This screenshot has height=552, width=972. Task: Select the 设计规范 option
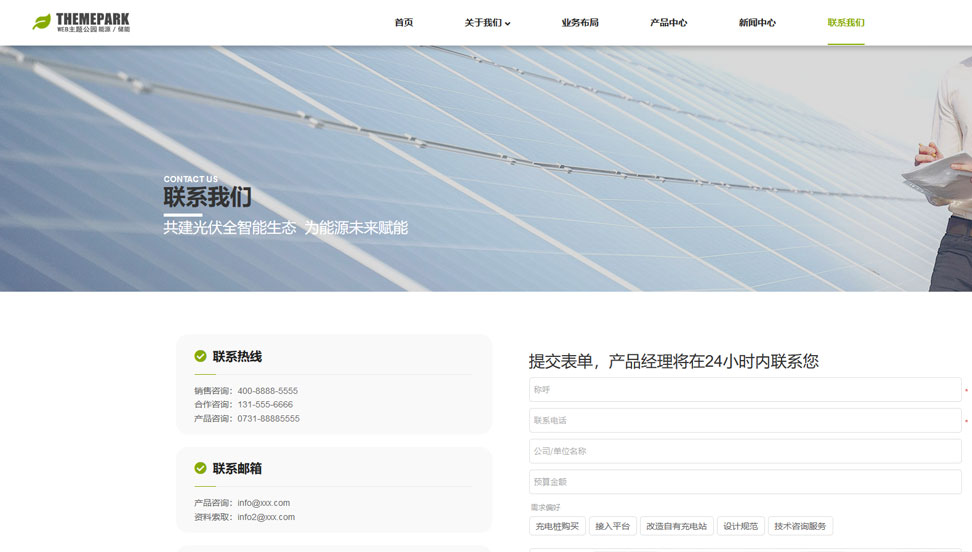[x=741, y=526]
